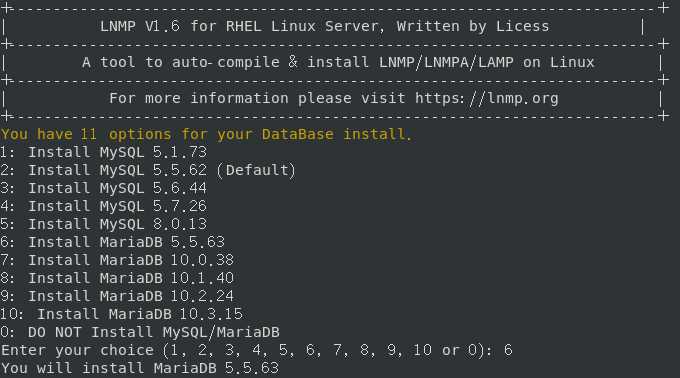Click the Enter your choice prompt text
The height and width of the screenshot is (378, 680).
coord(246,350)
